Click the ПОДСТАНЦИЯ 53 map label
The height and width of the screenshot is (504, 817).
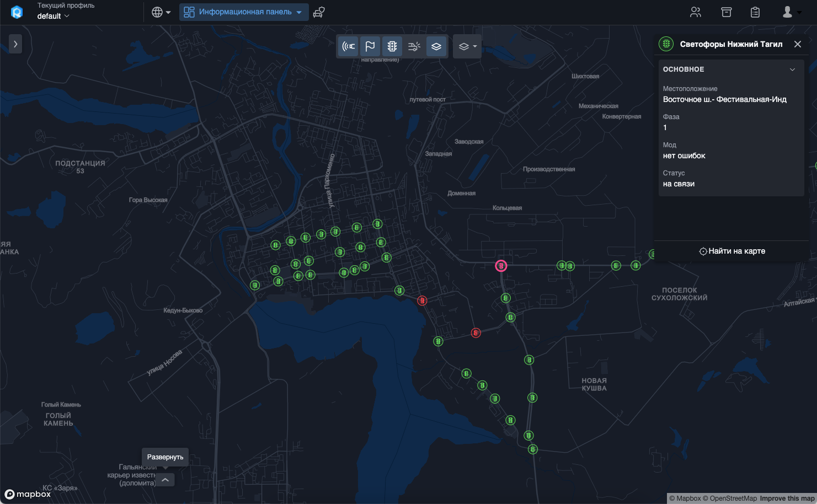click(x=80, y=167)
